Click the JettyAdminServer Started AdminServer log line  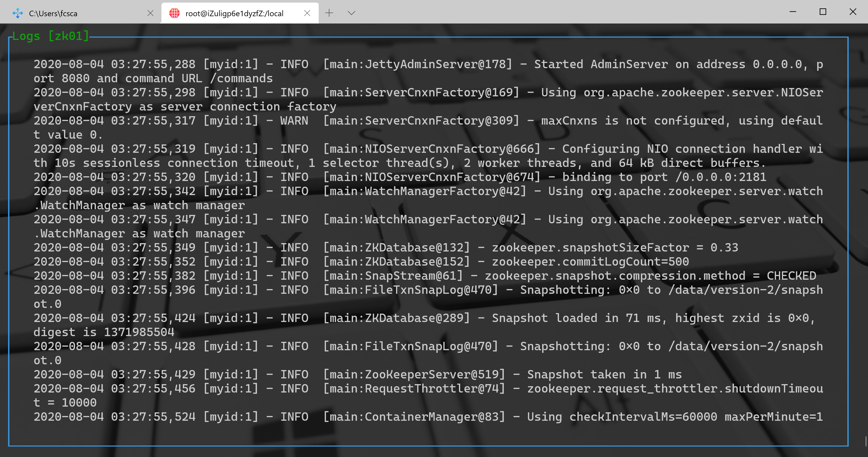[428, 64]
